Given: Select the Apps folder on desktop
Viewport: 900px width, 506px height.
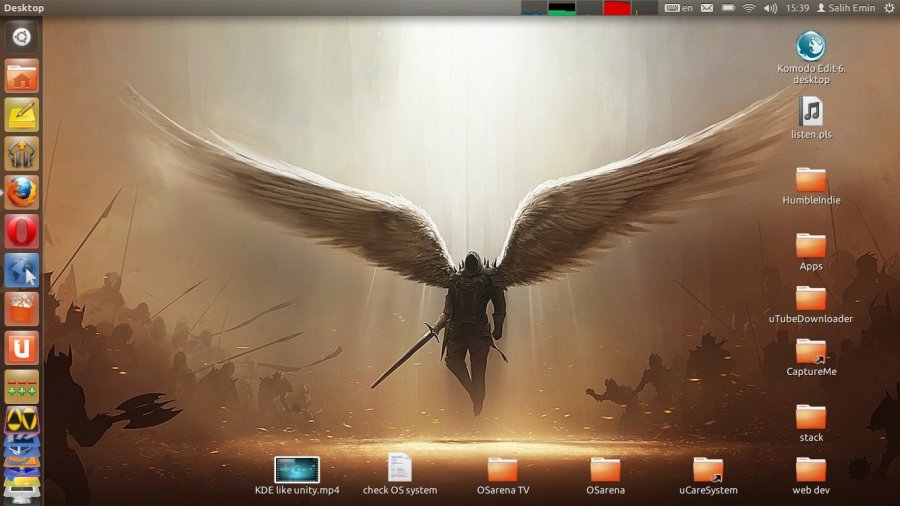Looking at the screenshot, I should [811, 252].
